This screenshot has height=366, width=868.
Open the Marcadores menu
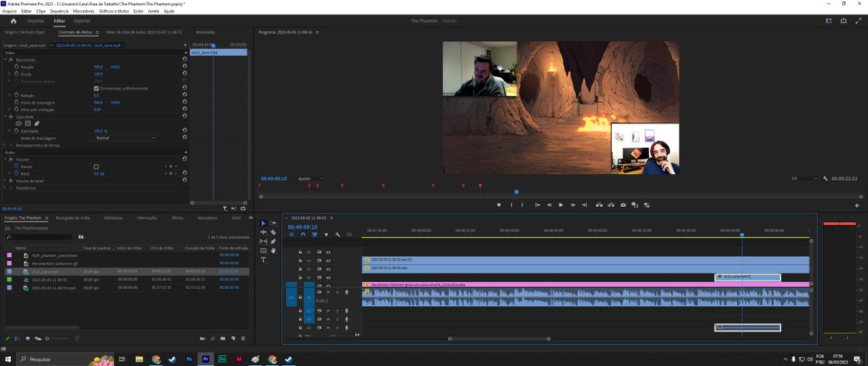(83, 12)
